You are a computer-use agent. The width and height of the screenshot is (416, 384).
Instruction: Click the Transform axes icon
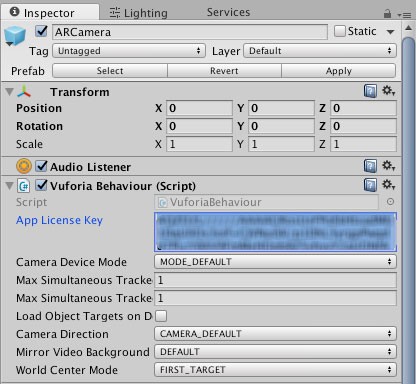click(24, 91)
